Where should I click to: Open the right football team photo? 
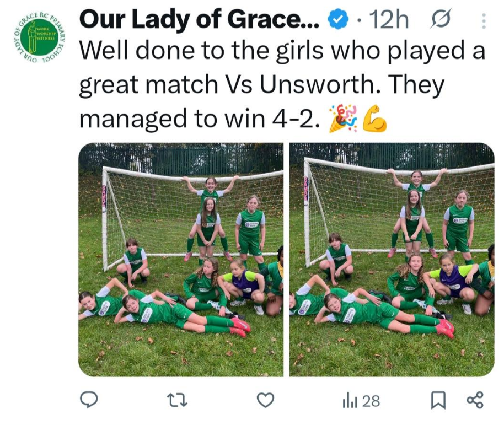392,259
